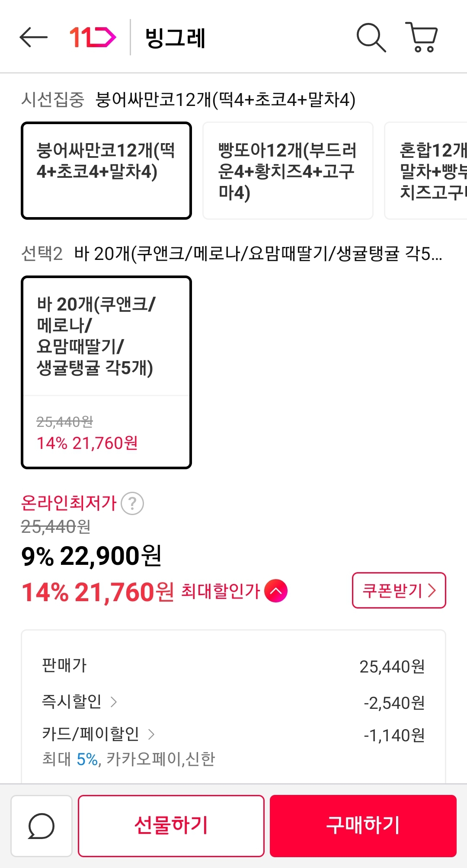
Task: Open the 빙그레 brand title
Action: point(175,38)
